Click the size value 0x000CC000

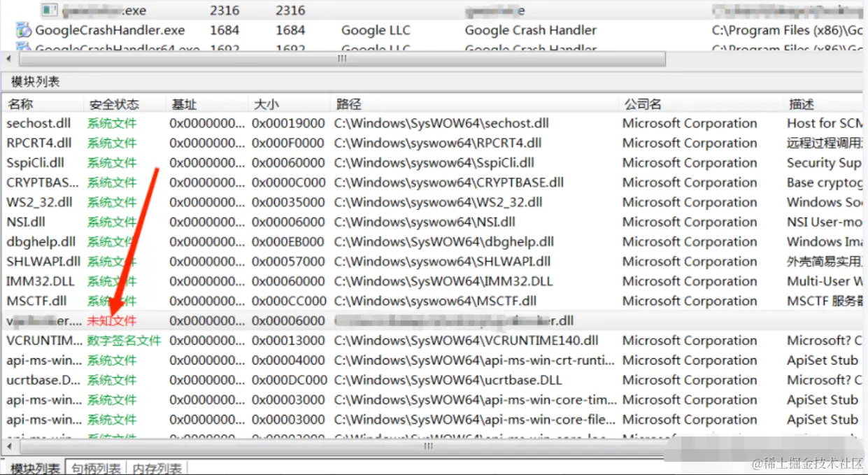pyautogui.click(x=289, y=302)
